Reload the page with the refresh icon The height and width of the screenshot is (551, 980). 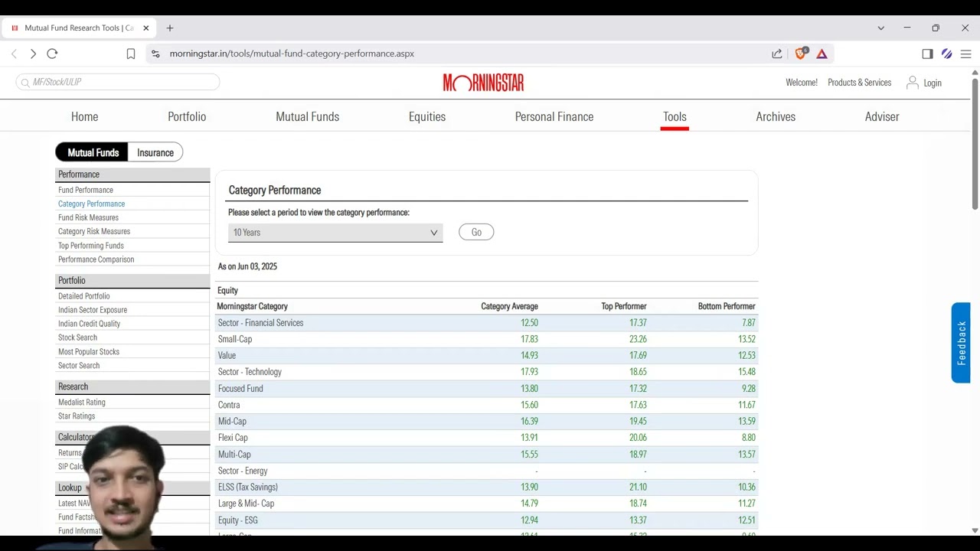(x=52, y=54)
